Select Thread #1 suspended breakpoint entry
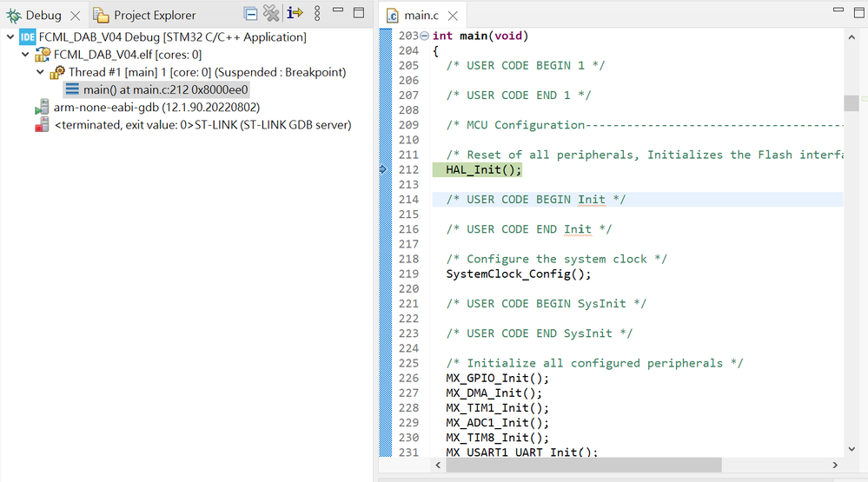This screenshot has height=482, width=868. pos(207,72)
